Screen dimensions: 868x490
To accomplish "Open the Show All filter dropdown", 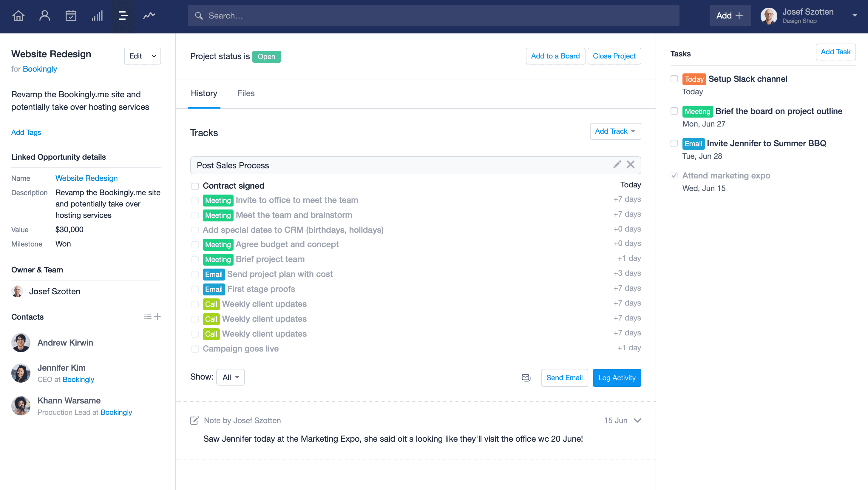I will [x=231, y=377].
